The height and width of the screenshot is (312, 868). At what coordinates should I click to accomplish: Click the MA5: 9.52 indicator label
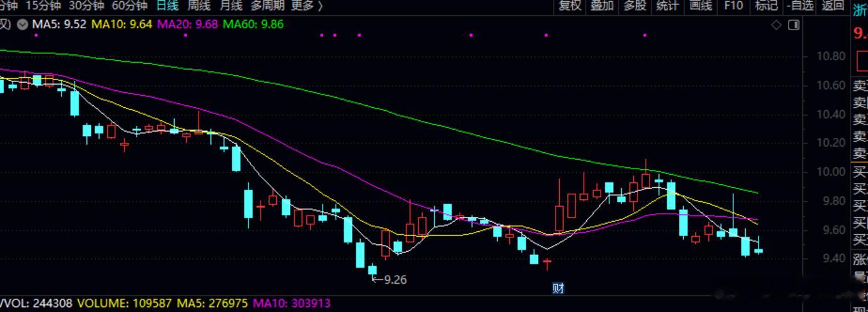(x=59, y=24)
